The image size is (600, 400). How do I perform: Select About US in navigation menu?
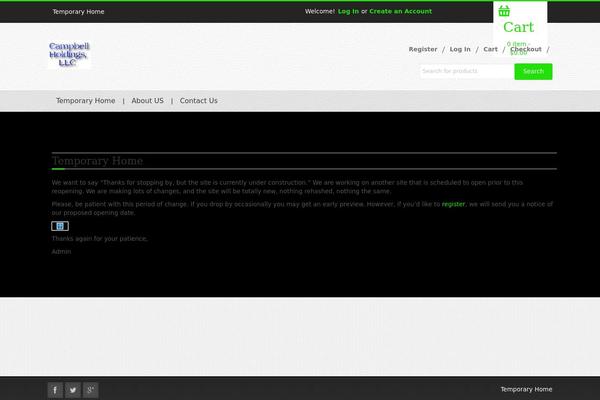point(147,101)
